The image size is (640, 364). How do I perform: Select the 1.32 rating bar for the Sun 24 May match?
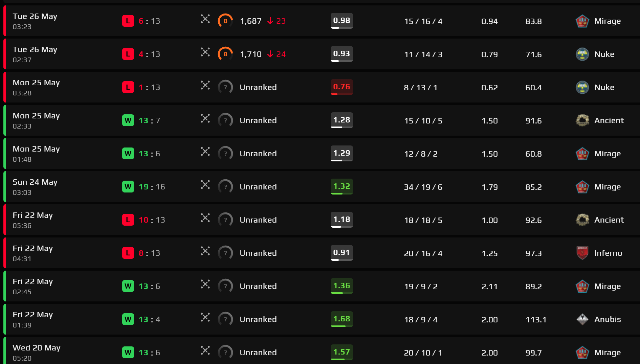(341, 187)
